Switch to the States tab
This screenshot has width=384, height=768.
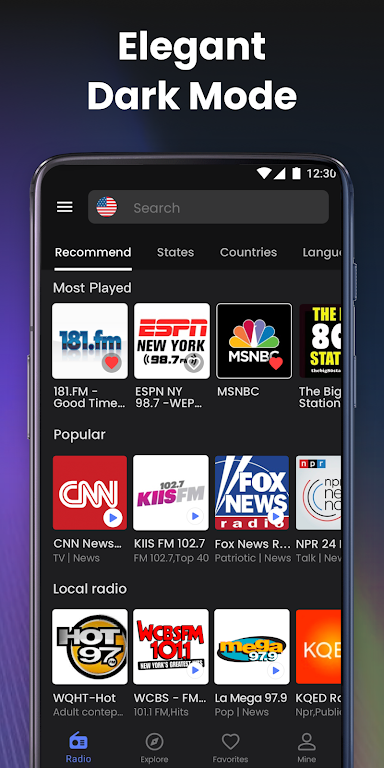pos(175,252)
